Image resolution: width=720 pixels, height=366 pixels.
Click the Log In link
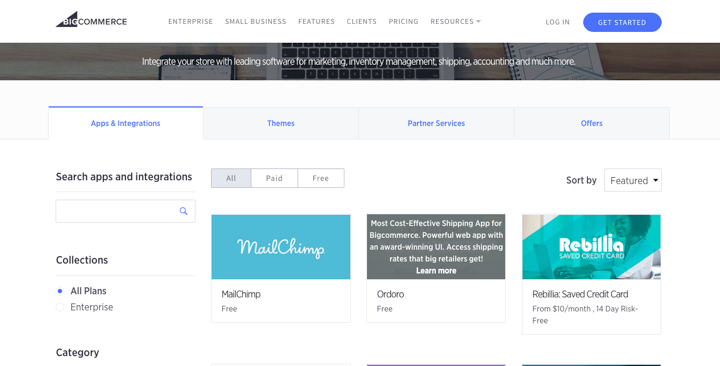pyautogui.click(x=557, y=22)
